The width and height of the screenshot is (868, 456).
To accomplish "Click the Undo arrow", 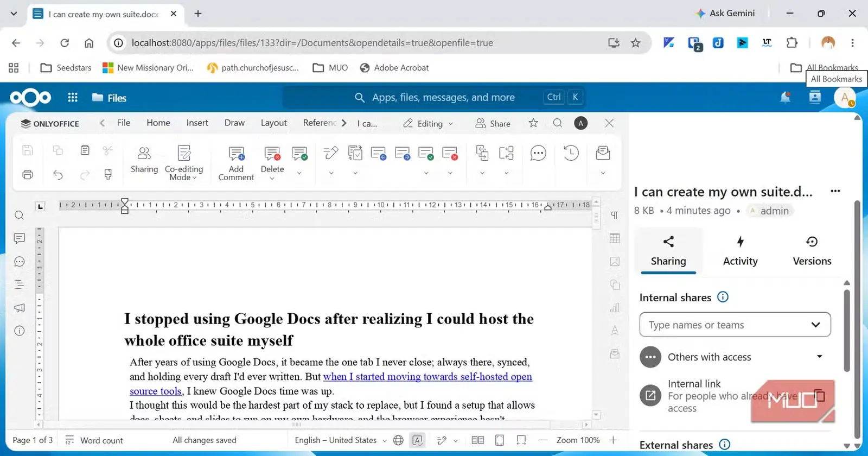I will (58, 174).
